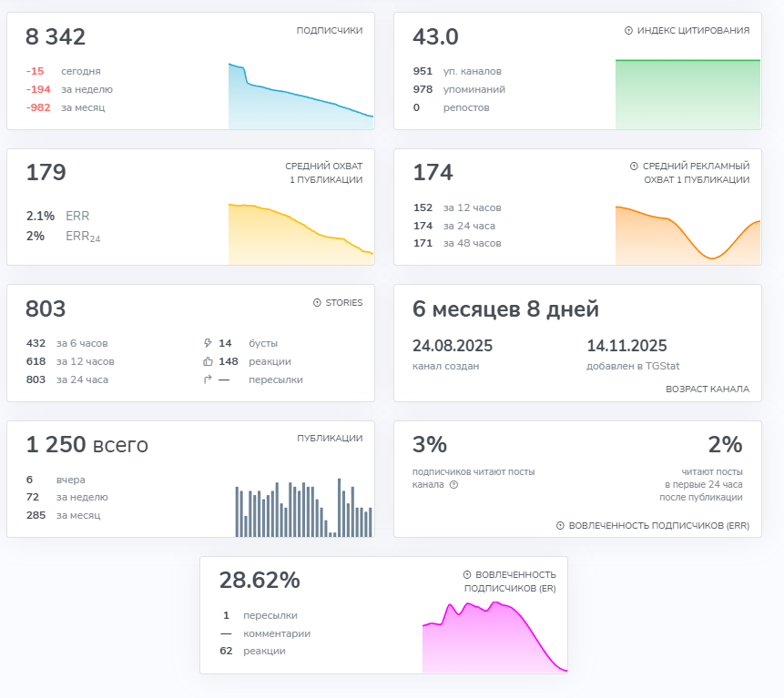Viewport: 784px width, 698px height.
Task: Click info icon next to СРЕДНИЙ РЕКЛАМНЫЙ ОХВАТ
Action: point(634,166)
